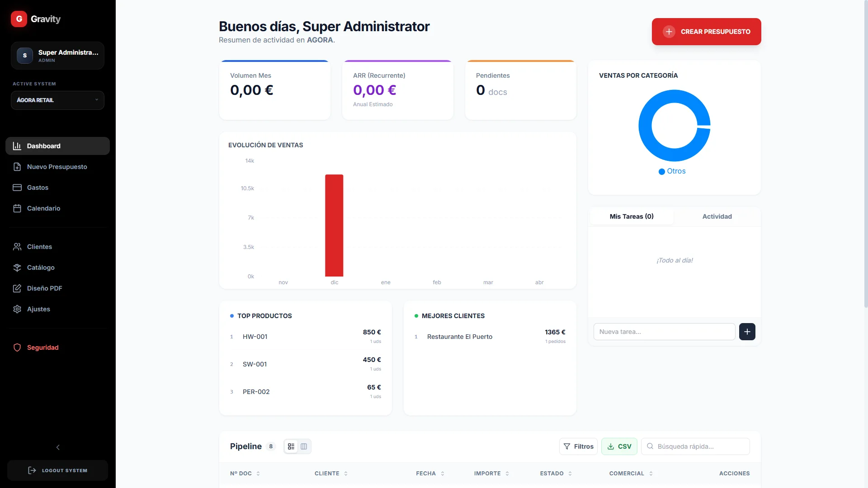Toggle the Otros legend item
868x488 pixels.
pos(672,171)
